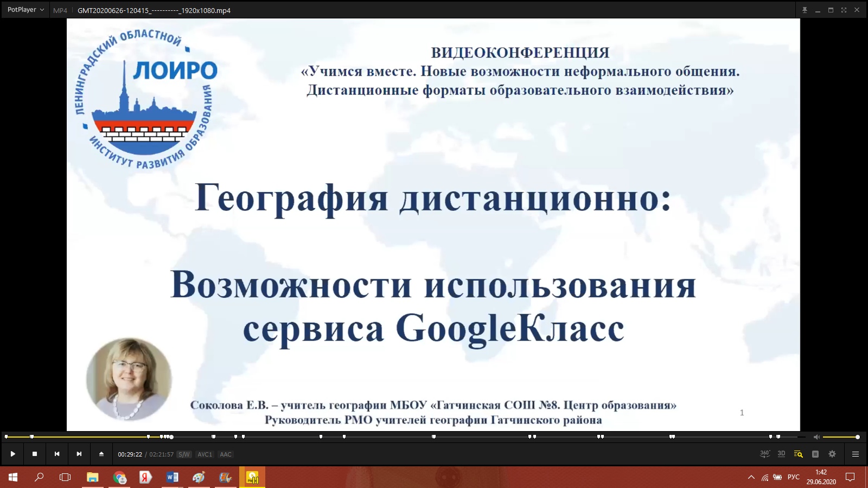The image size is (868, 488).
Task: Open the PotPlayer dropdown menu
Action: 25,10
